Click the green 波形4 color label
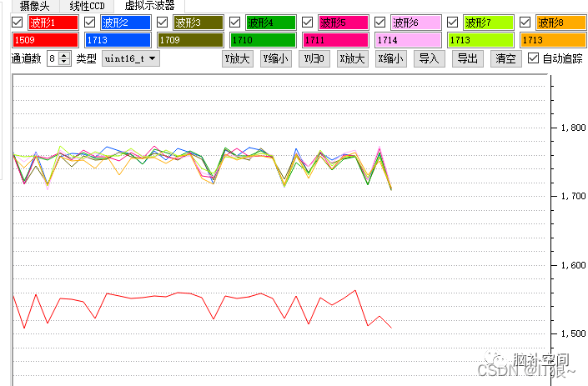This screenshot has height=386, width=588. point(271,23)
